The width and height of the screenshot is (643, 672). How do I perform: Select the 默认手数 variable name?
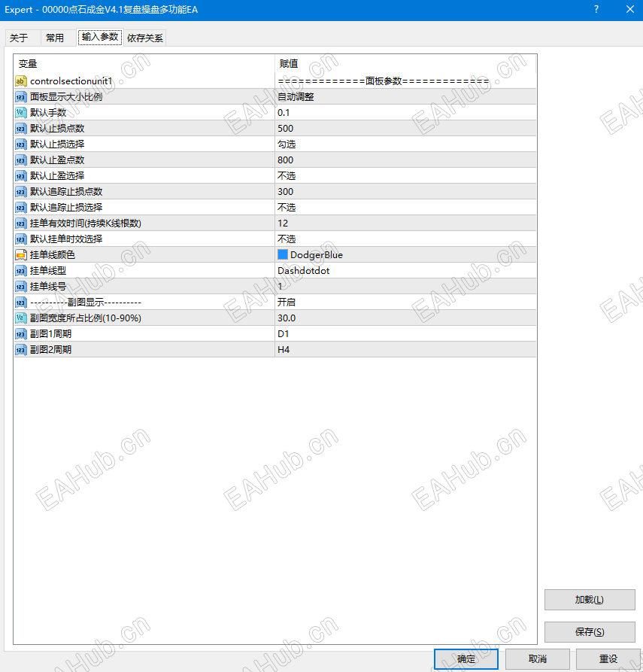(x=48, y=113)
